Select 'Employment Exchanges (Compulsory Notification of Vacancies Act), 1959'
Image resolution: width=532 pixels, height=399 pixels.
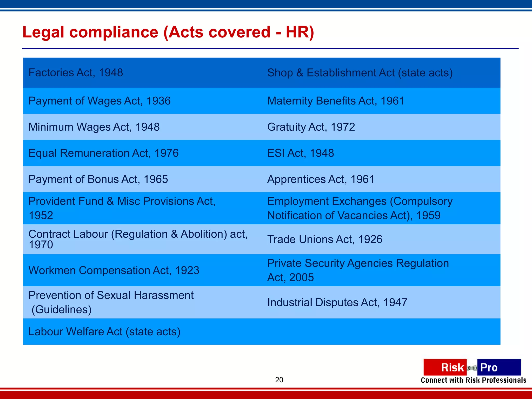(360, 208)
